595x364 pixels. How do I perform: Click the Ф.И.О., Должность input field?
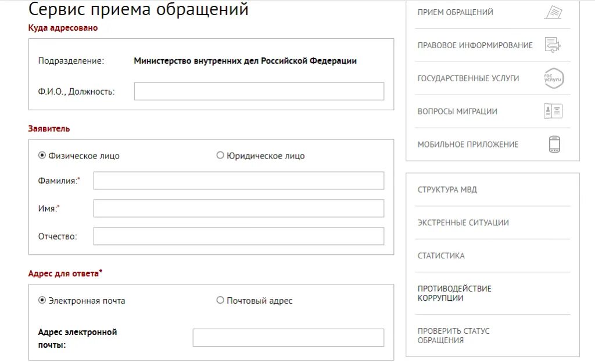(x=259, y=91)
